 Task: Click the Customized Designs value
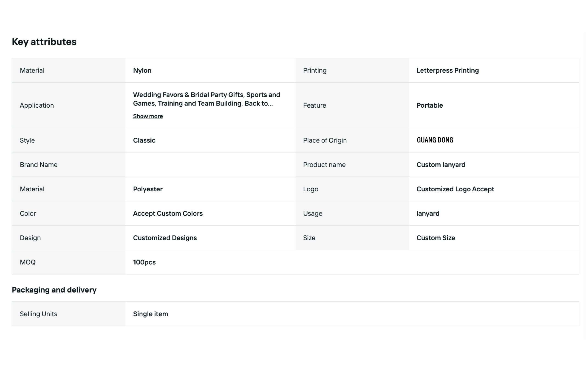(x=165, y=238)
